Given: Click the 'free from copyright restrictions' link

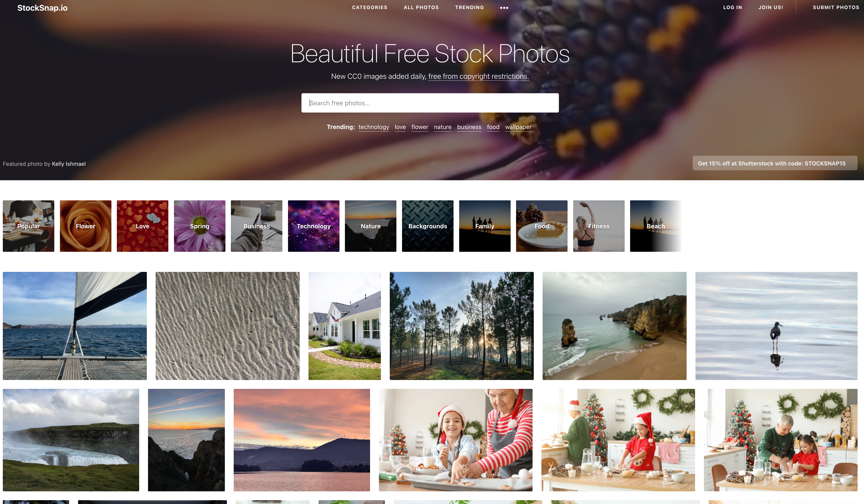Looking at the screenshot, I should [478, 76].
